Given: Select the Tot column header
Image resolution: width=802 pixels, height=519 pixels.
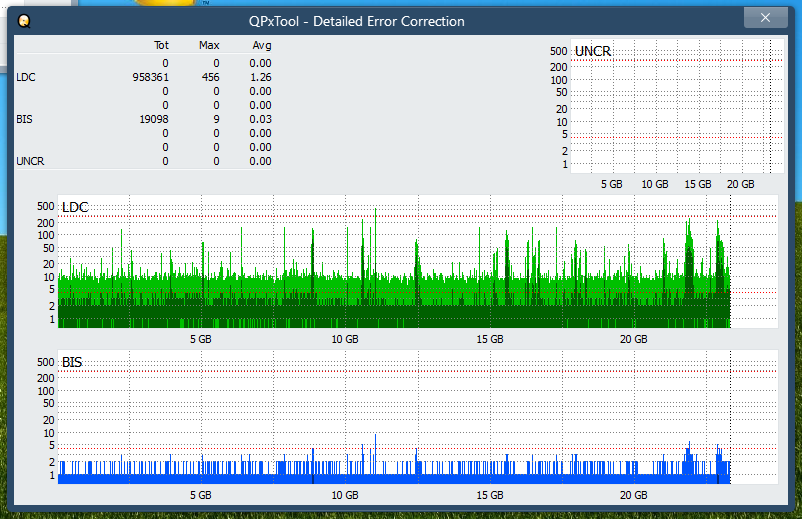Looking at the screenshot, I should click(x=161, y=46).
